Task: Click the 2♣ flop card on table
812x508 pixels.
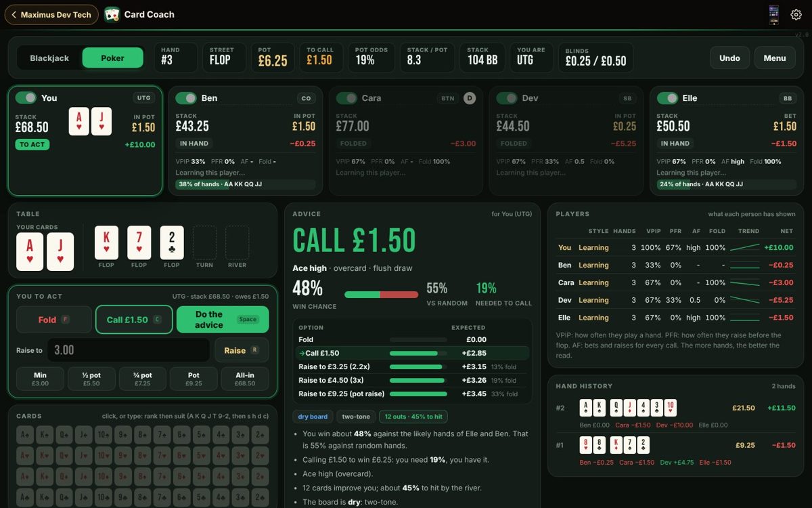Action: tap(172, 242)
